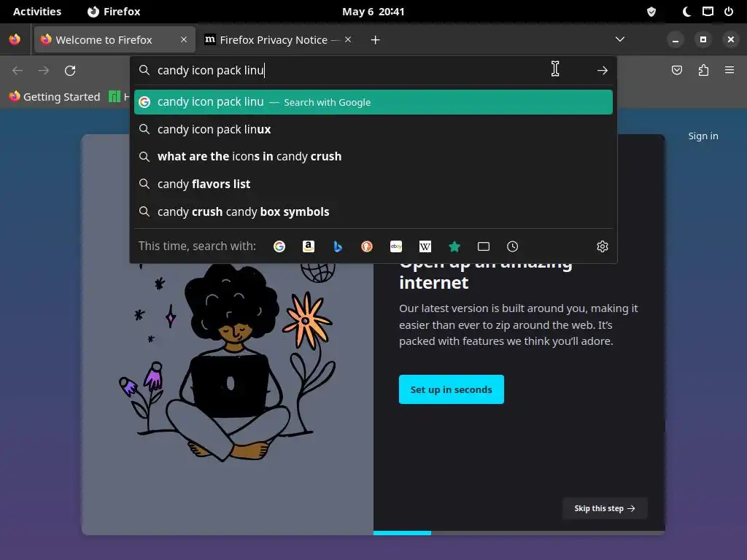
Task: Search open Tabs using the tab icon
Action: 484,246
